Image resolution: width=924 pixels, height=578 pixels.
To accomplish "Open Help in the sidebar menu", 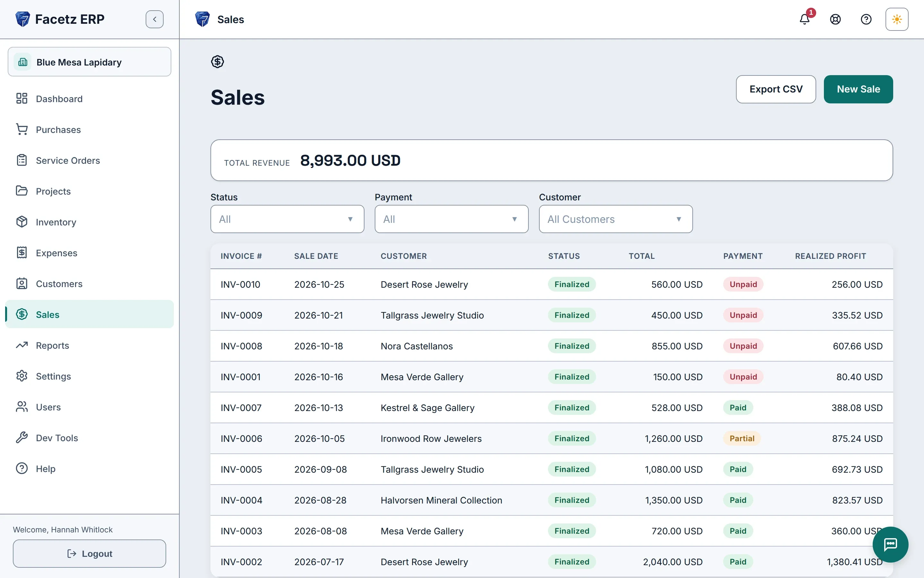I will point(89,469).
